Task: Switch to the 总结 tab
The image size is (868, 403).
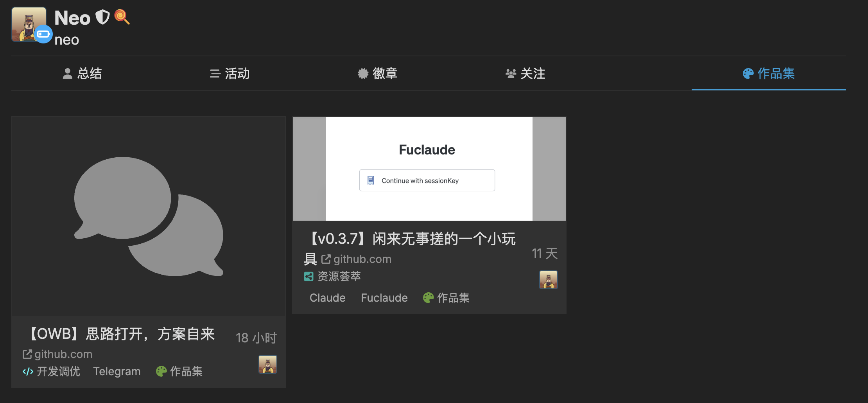Action: pyautogui.click(x=82, y=74)
